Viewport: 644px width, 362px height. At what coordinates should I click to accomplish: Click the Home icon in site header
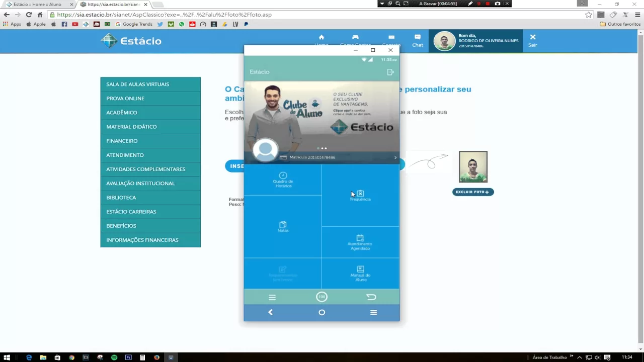(321, 37)
